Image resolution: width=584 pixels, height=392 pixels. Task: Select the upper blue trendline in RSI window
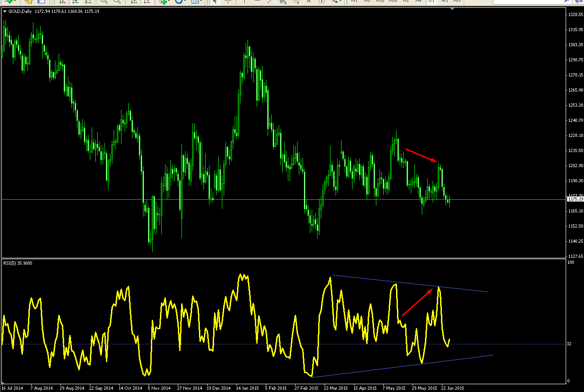point(409,283)
